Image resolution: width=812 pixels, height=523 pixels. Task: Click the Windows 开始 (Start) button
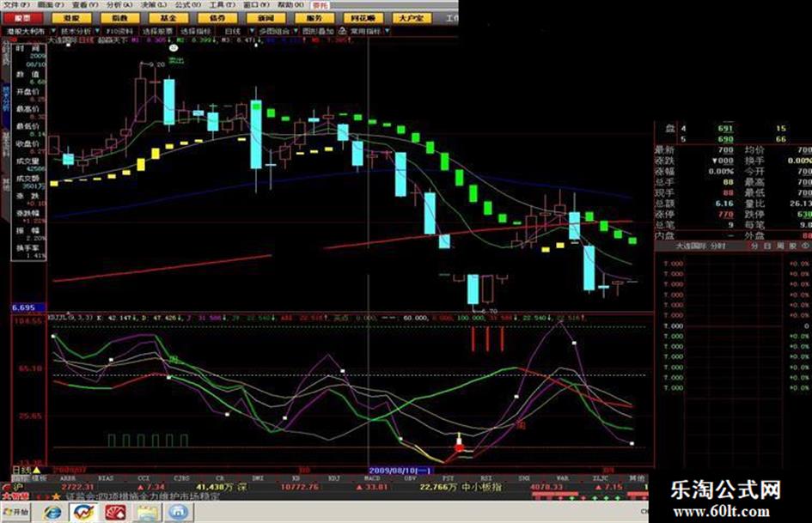[17, 512]
